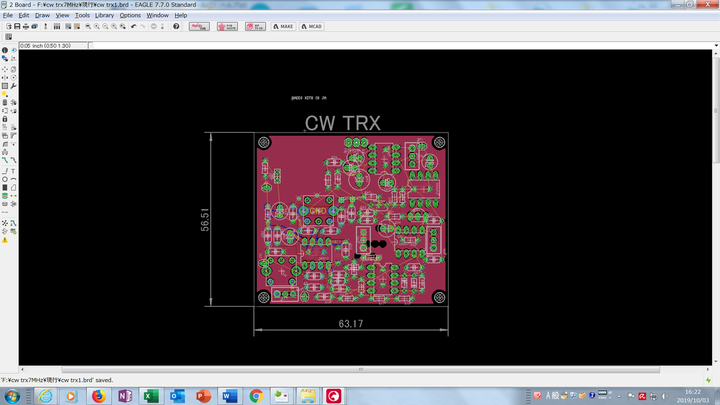Click the vertical scrollbar on right edge
The height and width of the screenshot is (405, 720).
pyautogui.click(x=715, y=200)
